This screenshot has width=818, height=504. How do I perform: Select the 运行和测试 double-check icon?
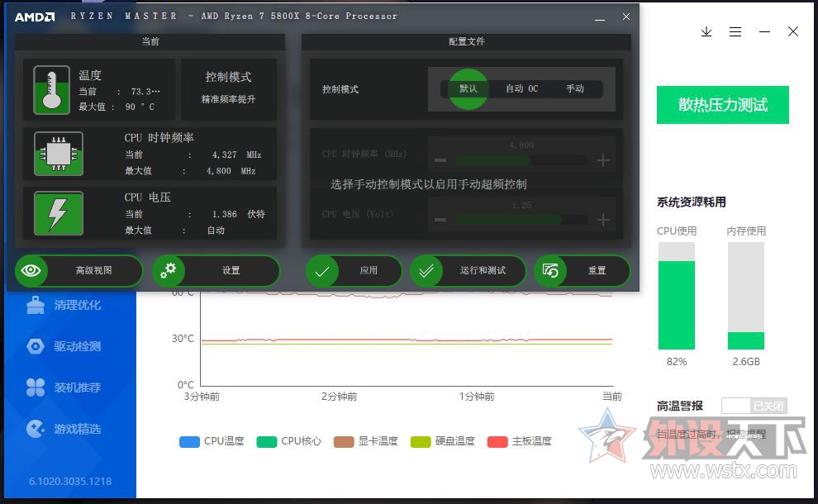pos(427,270)
